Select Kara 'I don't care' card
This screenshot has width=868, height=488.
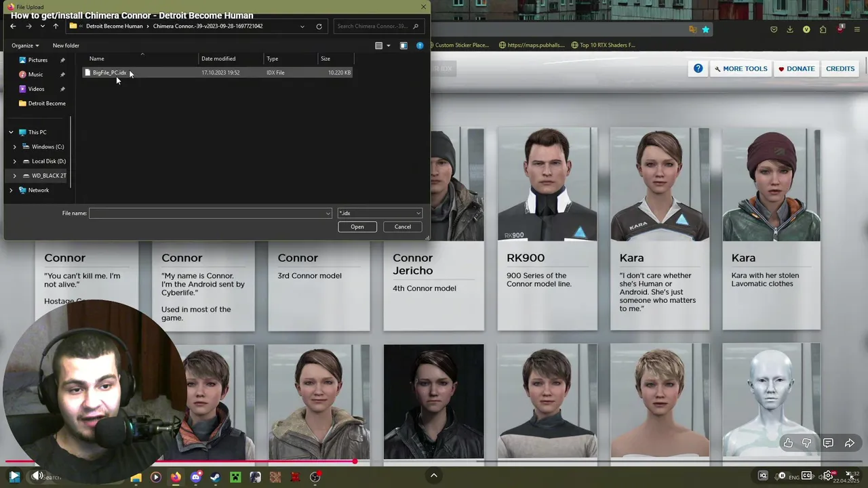click(660, 229)
